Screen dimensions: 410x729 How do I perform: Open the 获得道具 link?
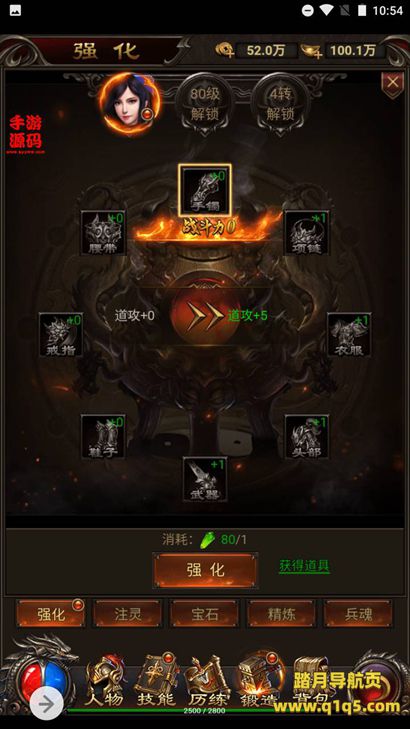304,566
